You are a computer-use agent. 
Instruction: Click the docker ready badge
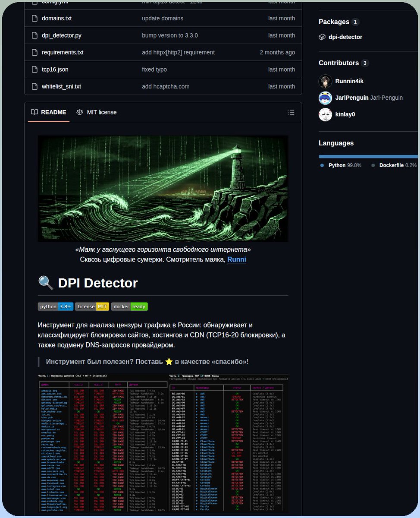129,306
